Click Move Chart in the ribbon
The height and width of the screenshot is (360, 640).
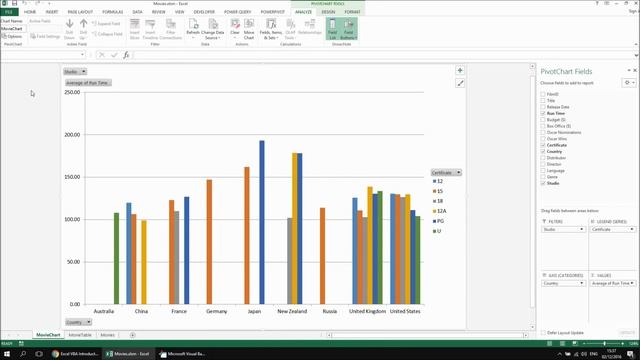click(x=249, y=29)
